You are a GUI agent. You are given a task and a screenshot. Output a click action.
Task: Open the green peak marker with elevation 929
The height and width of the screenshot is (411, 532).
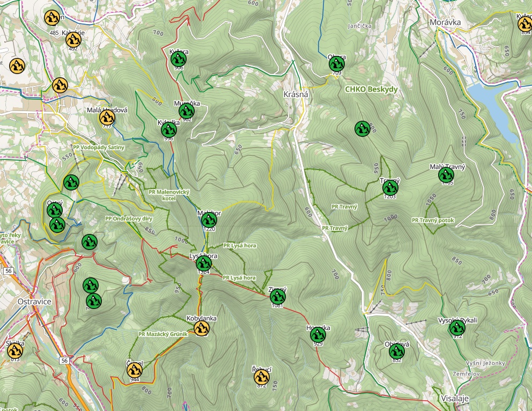[318, 335]
